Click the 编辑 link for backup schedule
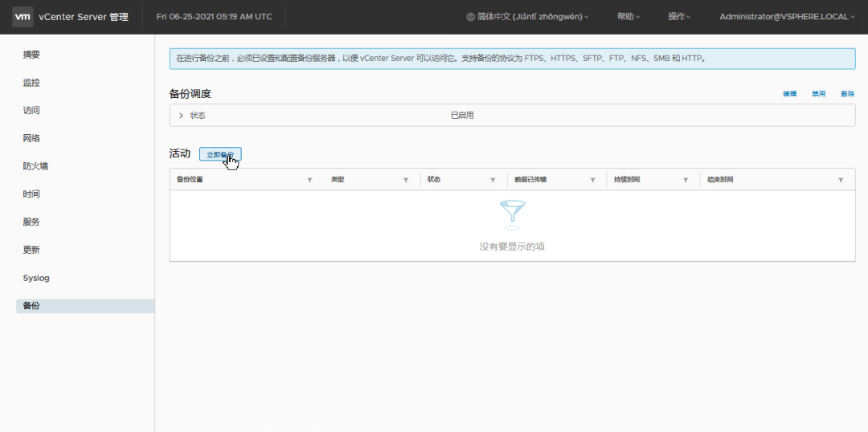This screenshot has height=432, width=868. click(x=789, y=93)
